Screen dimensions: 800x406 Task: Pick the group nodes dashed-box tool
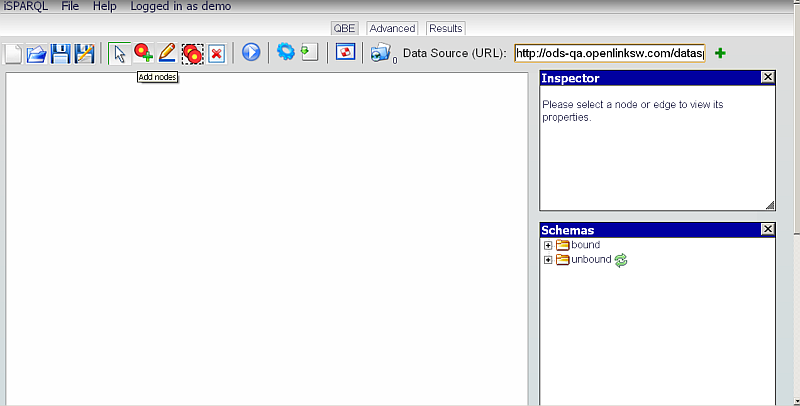192,54
